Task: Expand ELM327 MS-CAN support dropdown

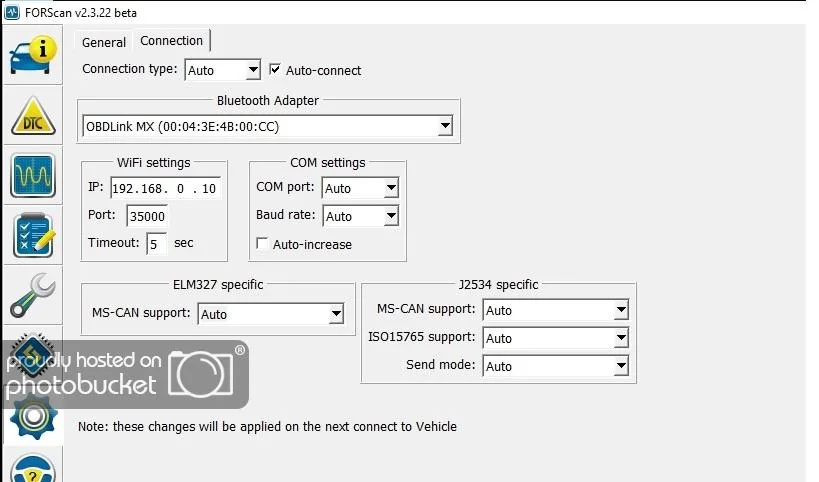Action: (271, 314)
